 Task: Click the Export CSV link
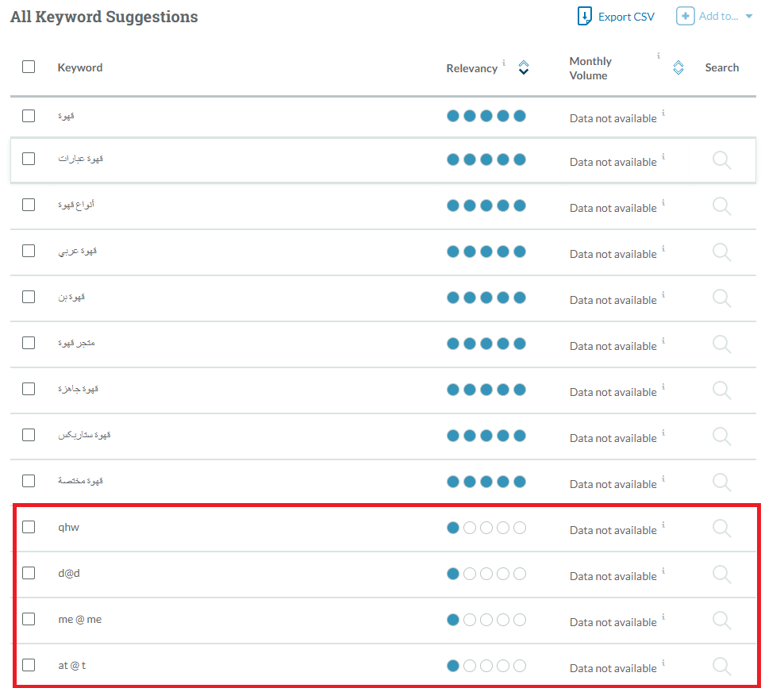click(626, 17)
